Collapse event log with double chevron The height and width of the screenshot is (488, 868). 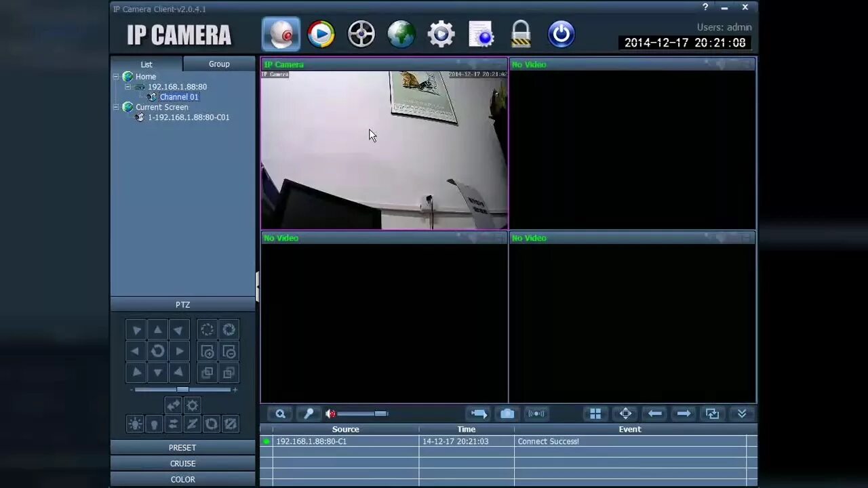[742, 413]
